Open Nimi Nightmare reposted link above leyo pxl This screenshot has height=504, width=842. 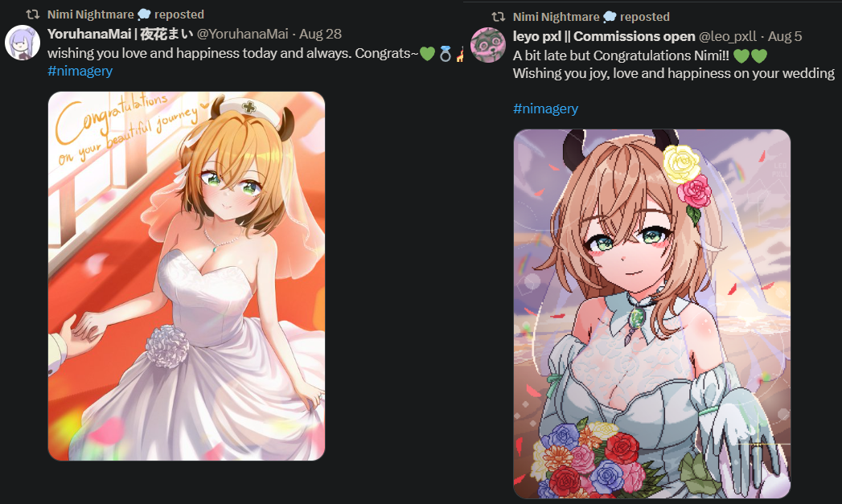coord(591,17)
